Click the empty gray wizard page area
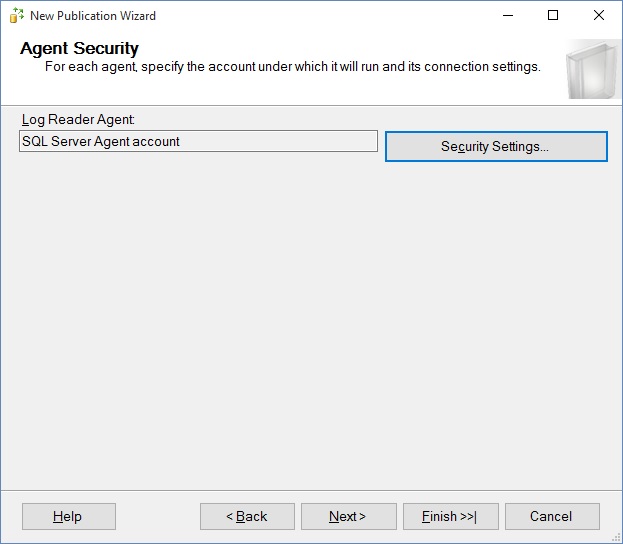623x544 pixels. (x=310, y=320)
